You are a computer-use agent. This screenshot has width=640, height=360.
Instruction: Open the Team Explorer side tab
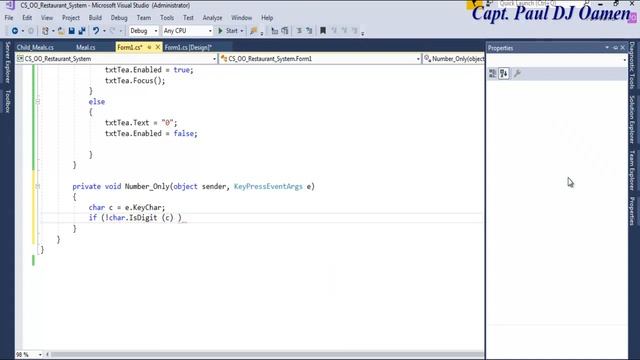tap(632, 170)
